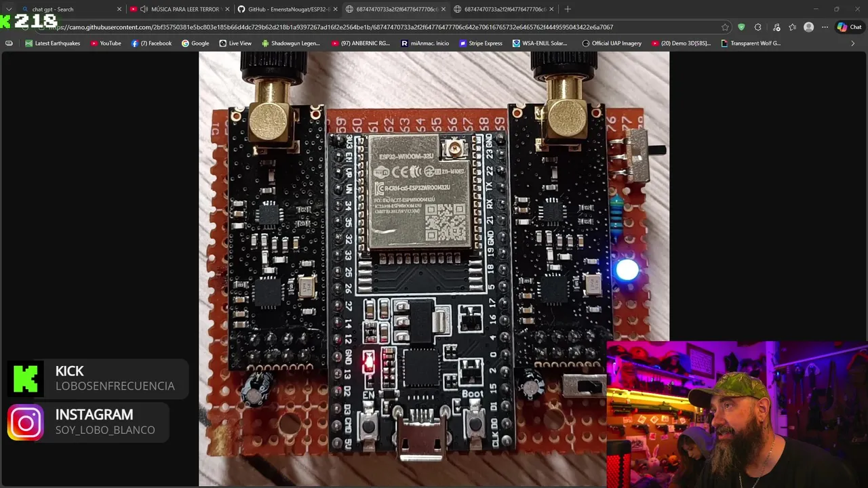Open the Extensions puzzle icon
The width and height of the screenshot is (868, 488).
click(758, 27)
